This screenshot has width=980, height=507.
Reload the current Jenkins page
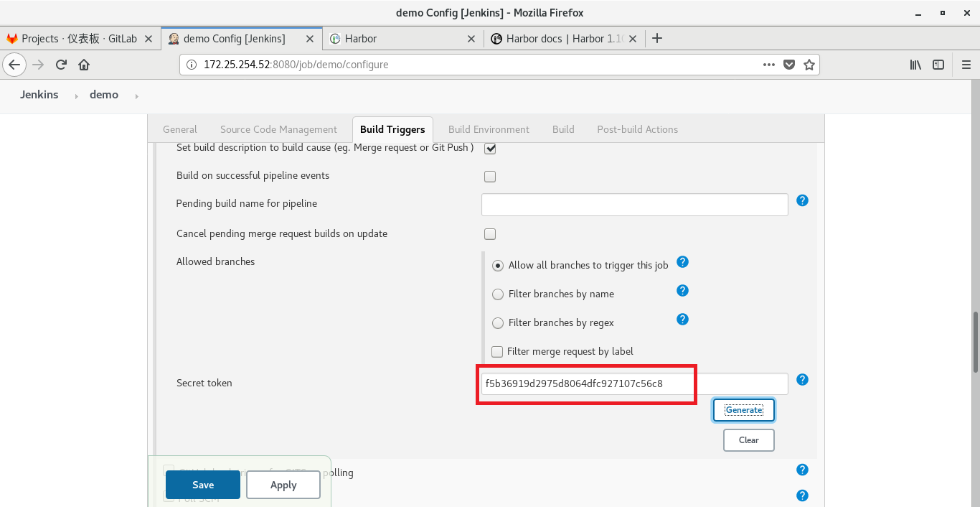pos(61,65)
